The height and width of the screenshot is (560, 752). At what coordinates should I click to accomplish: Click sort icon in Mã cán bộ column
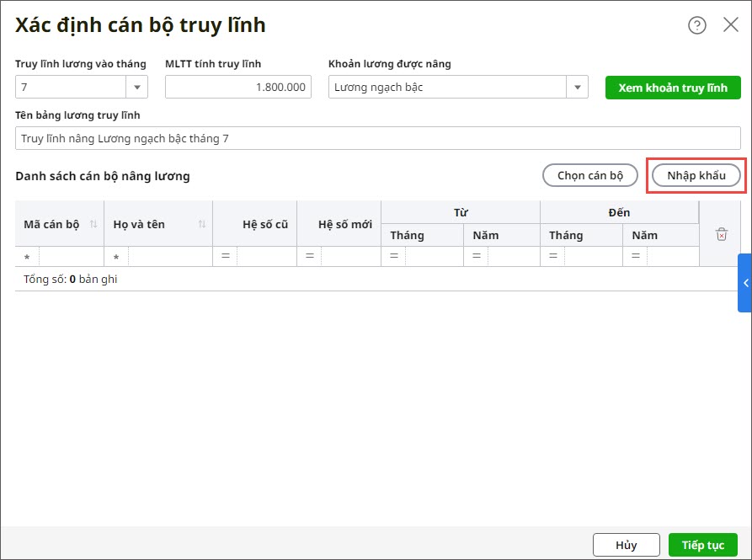click(93, 224)
